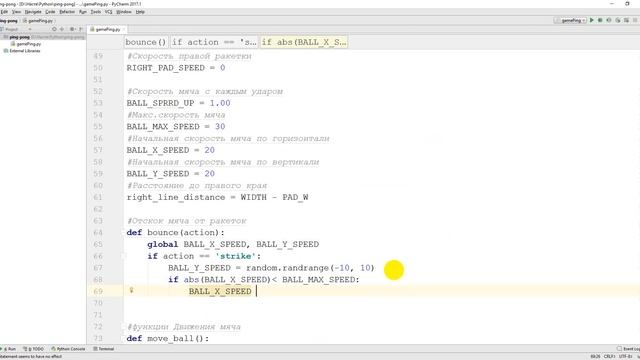Open the Edit menu

click(4, 12)
